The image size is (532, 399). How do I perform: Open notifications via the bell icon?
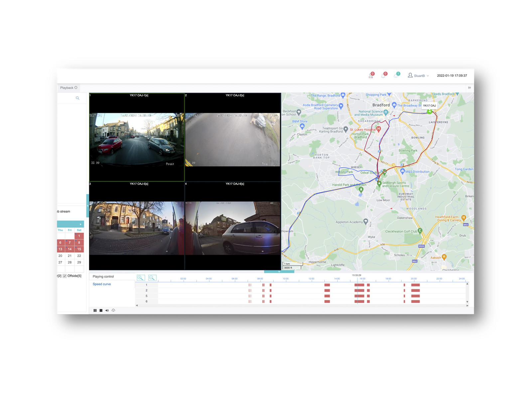tap(383, 75)
